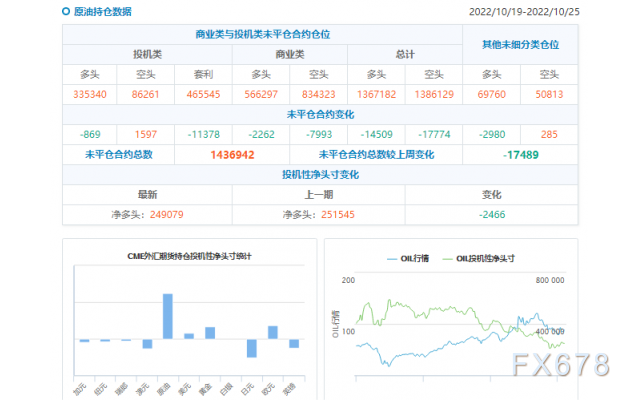Toggle the OIL行情 legend series

click(x=408, y=258)
